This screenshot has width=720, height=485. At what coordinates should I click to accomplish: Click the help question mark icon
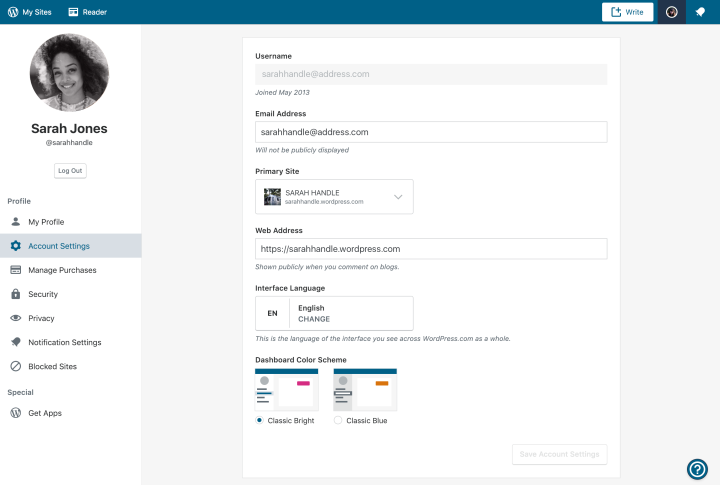pyautogui.click(x=697, y=469)
